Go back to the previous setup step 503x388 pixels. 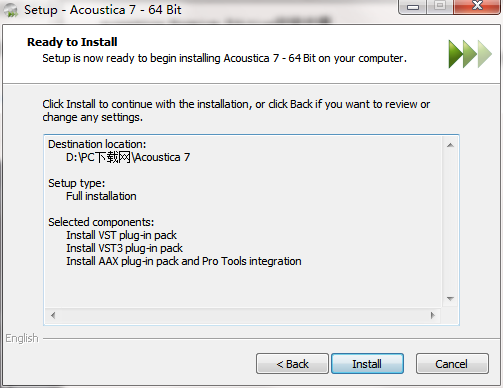click(x=292, y=364)
